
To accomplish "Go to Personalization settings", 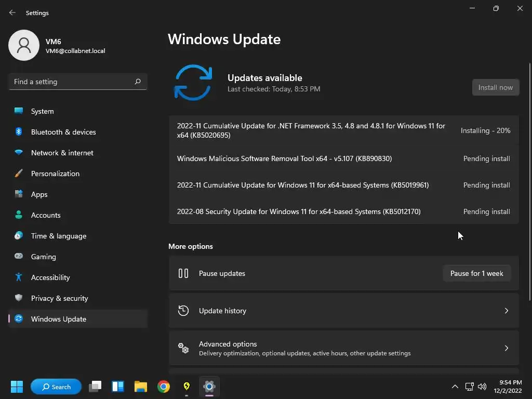I will pyautogui.click(x=78, y=174).
